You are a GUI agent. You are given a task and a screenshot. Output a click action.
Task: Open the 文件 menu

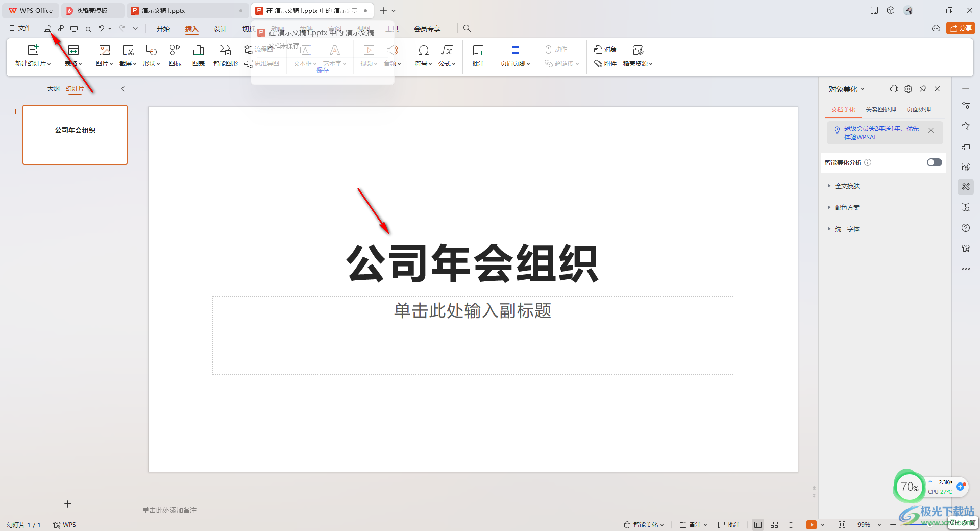click(x=20, y=28)
